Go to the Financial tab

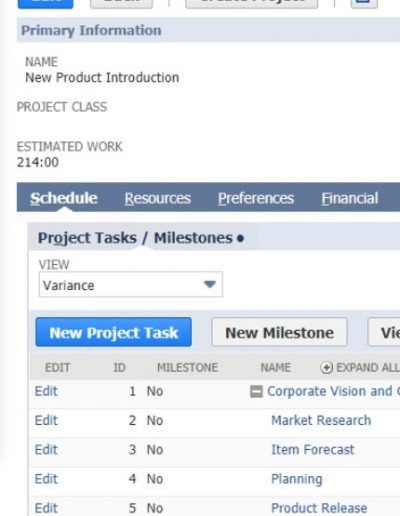click(350, 198)
